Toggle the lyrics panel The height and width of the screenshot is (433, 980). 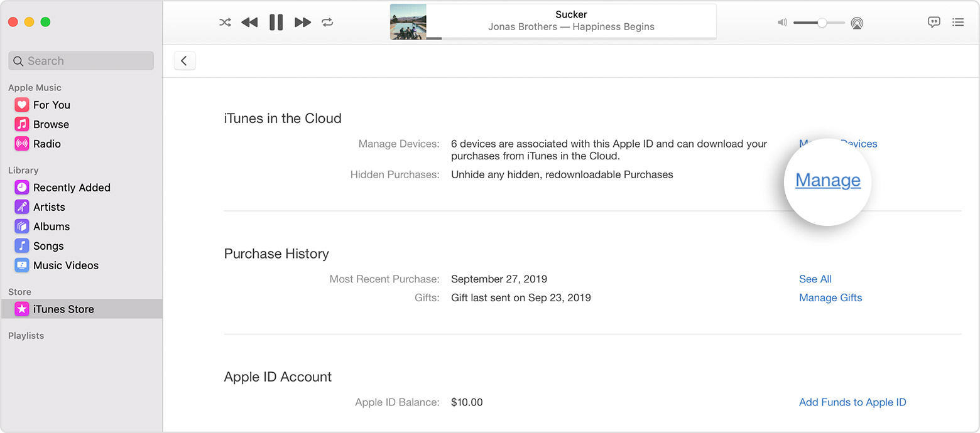[x=934, y=22]
